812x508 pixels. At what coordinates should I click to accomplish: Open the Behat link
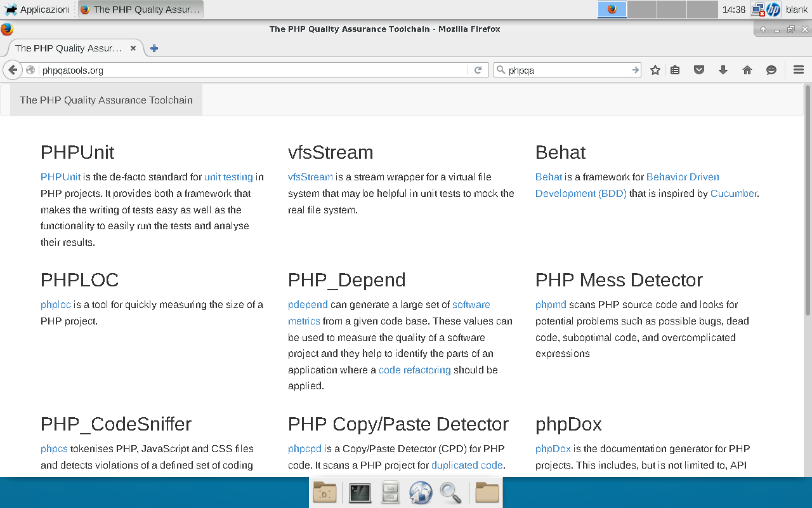tap(549, 177)
